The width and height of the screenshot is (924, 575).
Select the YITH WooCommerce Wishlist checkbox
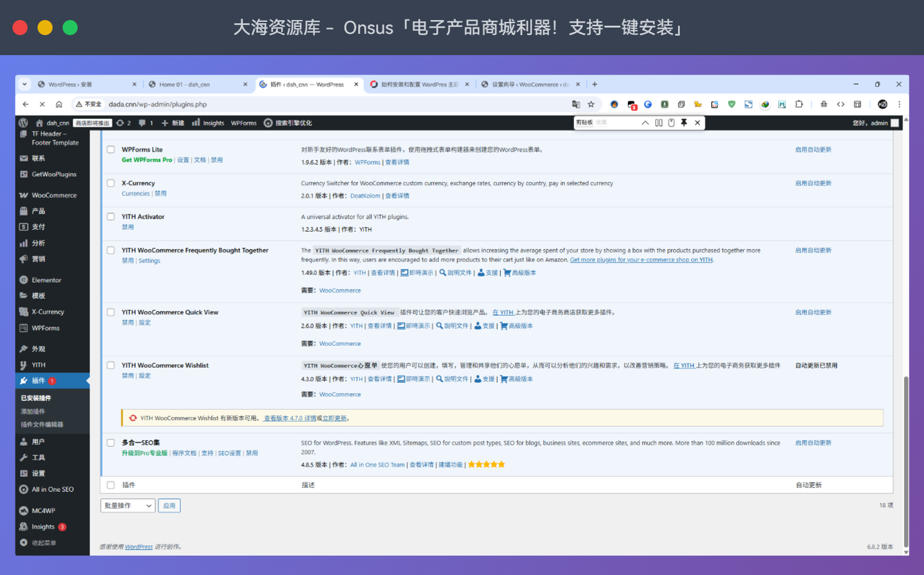click(x=111, y=365)
